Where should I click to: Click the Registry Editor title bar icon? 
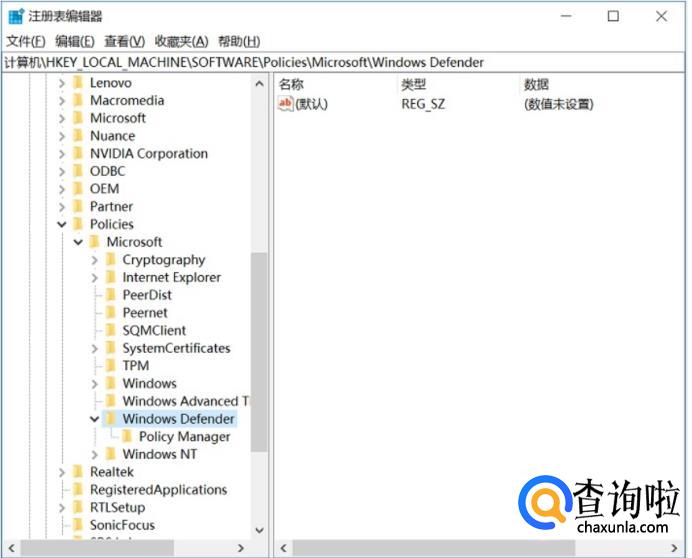point(15,16)
